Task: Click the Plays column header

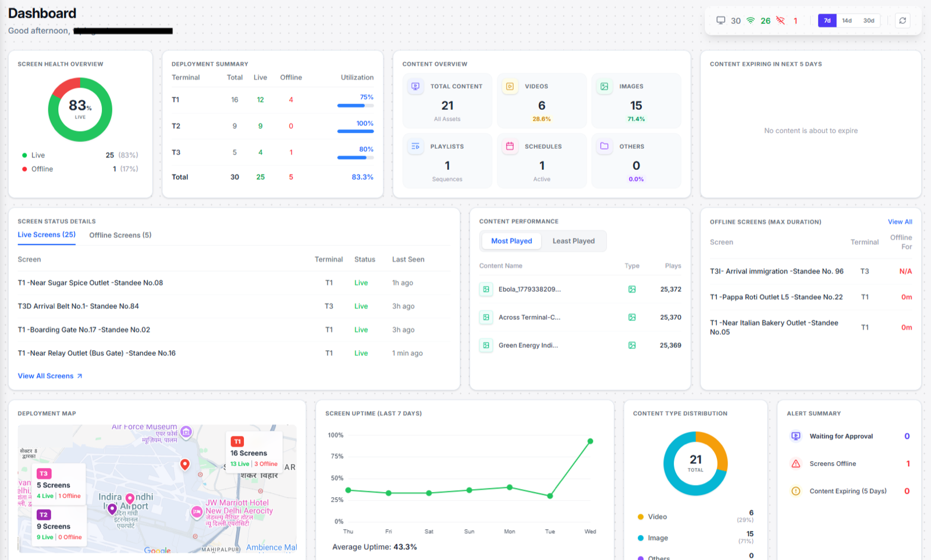Action: point(673,266)
